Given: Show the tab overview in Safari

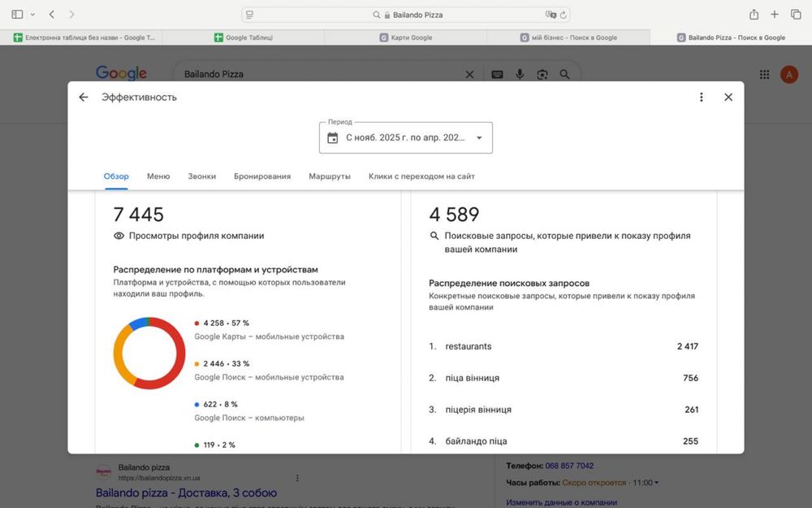Looking at the screenshot, I should point(796,15).
